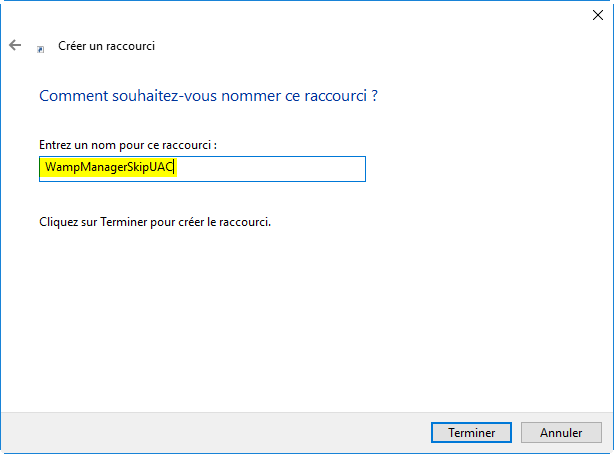Close the dialog with the X icon
Viewport: 614px width, 454px height.
tap(598, 15)
